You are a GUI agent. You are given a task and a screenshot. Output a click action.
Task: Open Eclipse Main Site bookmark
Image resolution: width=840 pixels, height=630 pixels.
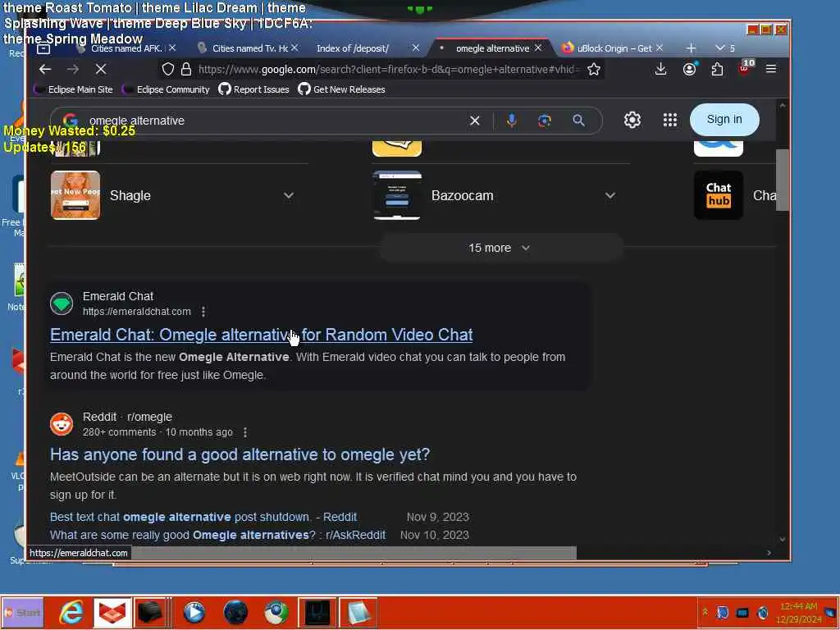click(x=73, y=89)
